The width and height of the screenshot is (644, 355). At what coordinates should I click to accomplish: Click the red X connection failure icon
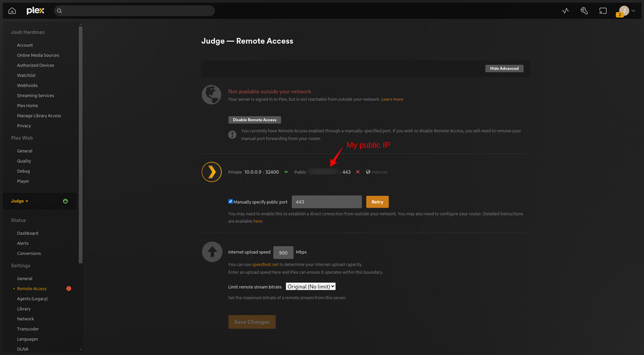[357, 172]
